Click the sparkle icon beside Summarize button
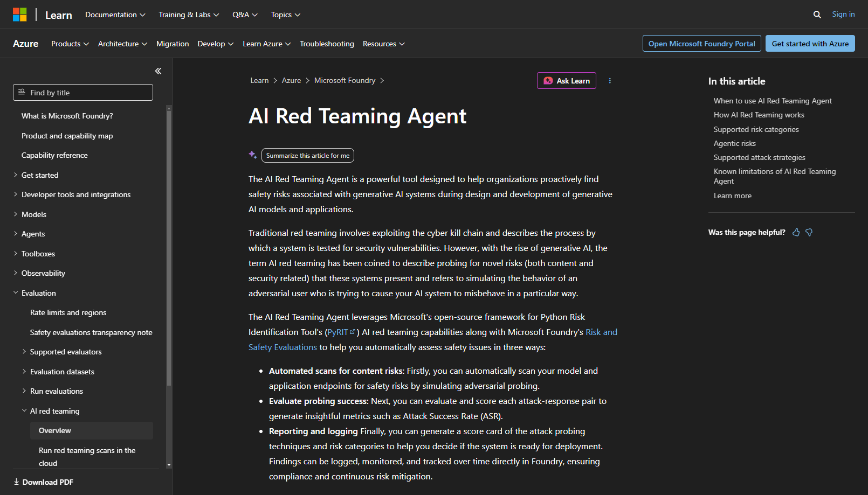 tap(252, 155)
